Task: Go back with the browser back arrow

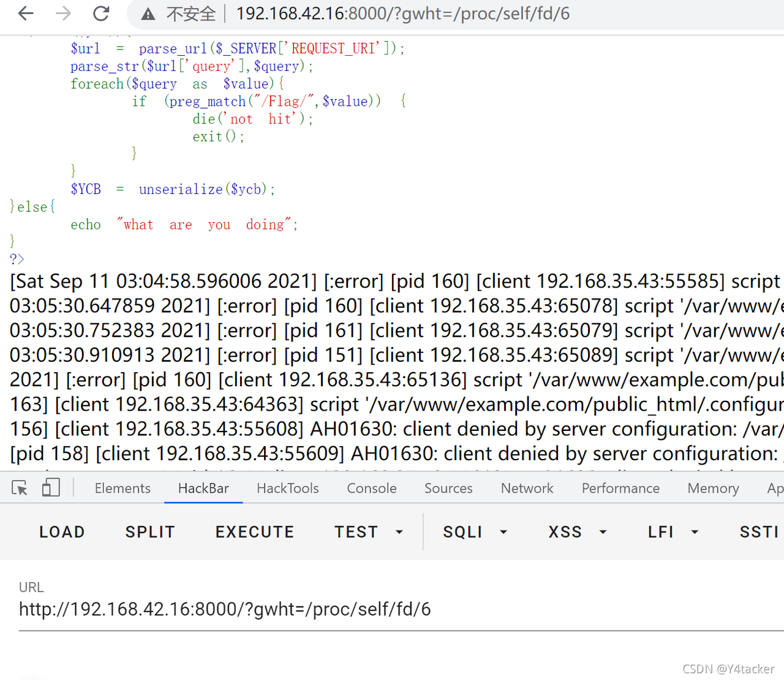Action: pyautogui.click(x=26, y=13)
